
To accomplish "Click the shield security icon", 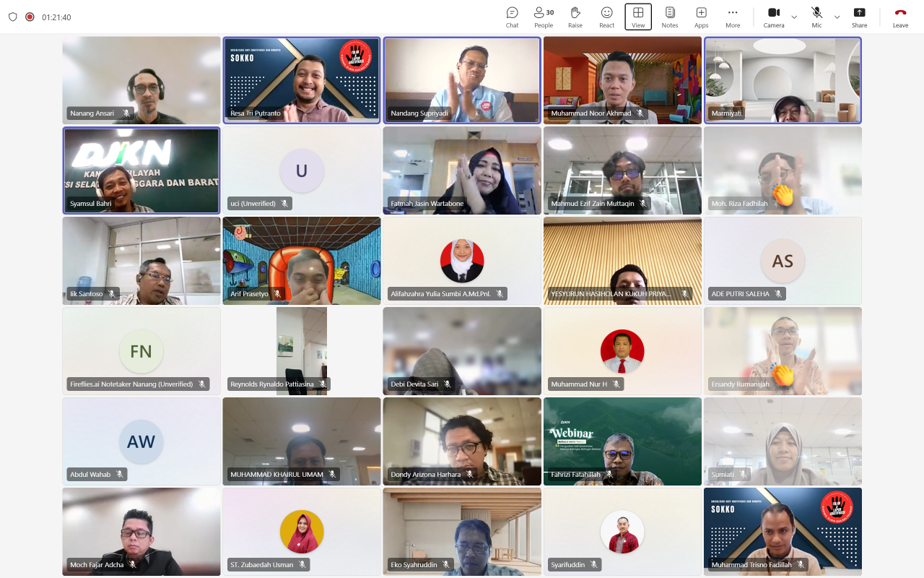I will 13,17.
